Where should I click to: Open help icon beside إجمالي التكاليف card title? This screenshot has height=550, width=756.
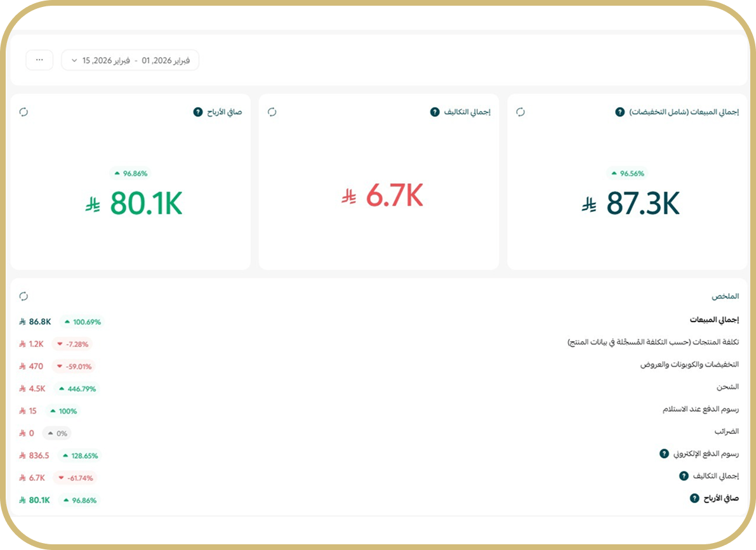coord(435,112)
